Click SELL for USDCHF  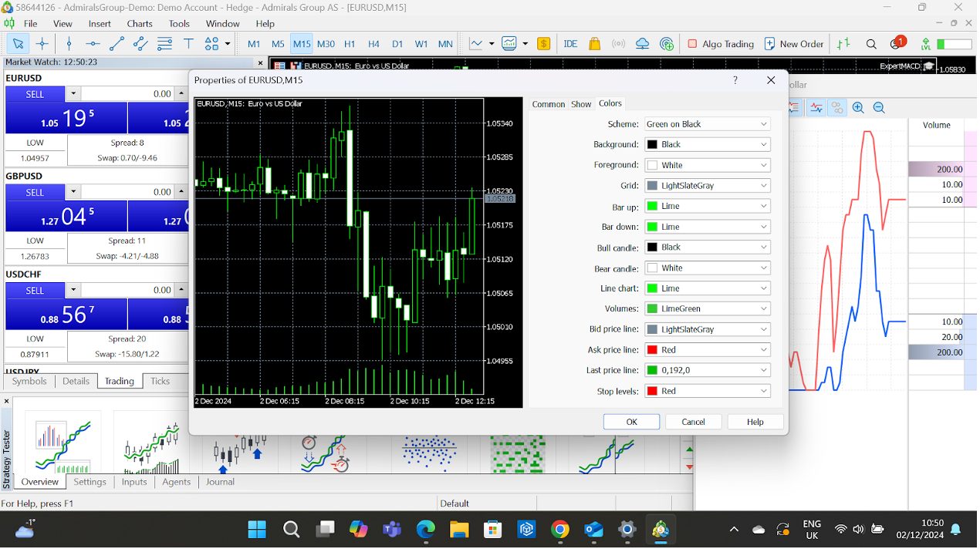pos(35,290)
